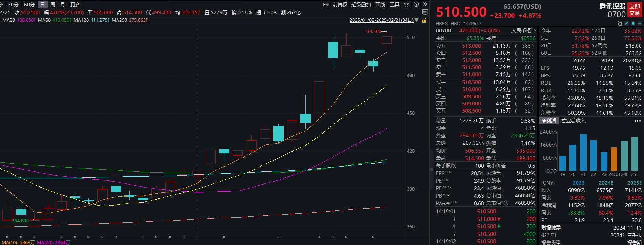
Task: Click the 52周高 513.00 value
Action: click(x=634, y=46)
